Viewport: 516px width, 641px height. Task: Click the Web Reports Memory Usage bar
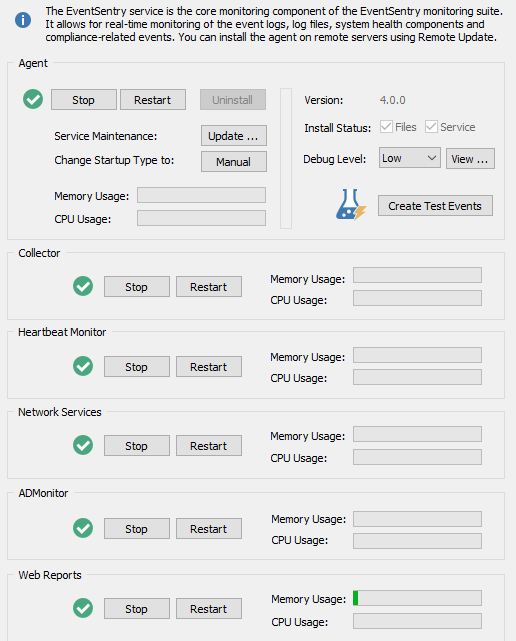coord(417,598)
